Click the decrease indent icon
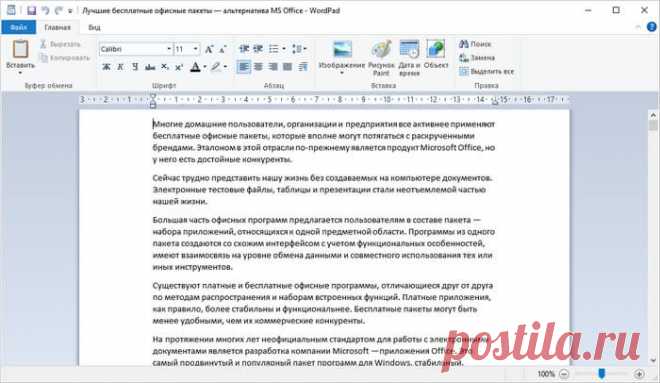660x383 pixels. coord(244,49)
